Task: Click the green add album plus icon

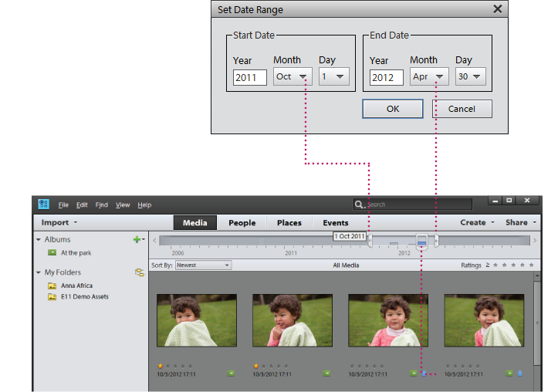Action: pos(137,240)
